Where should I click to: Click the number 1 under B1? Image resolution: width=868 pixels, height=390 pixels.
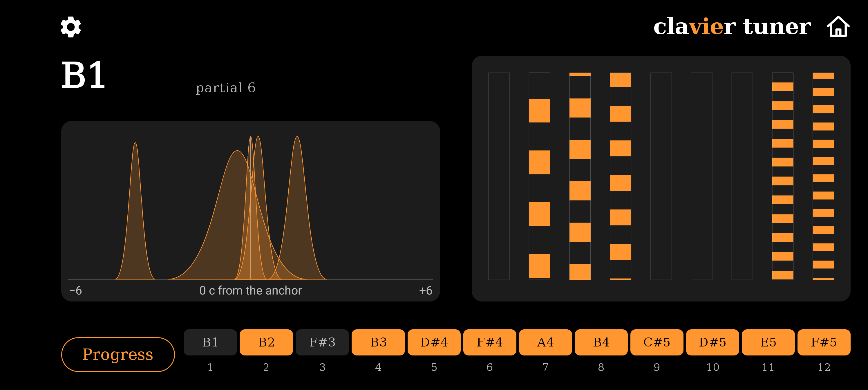click(210, 367)
